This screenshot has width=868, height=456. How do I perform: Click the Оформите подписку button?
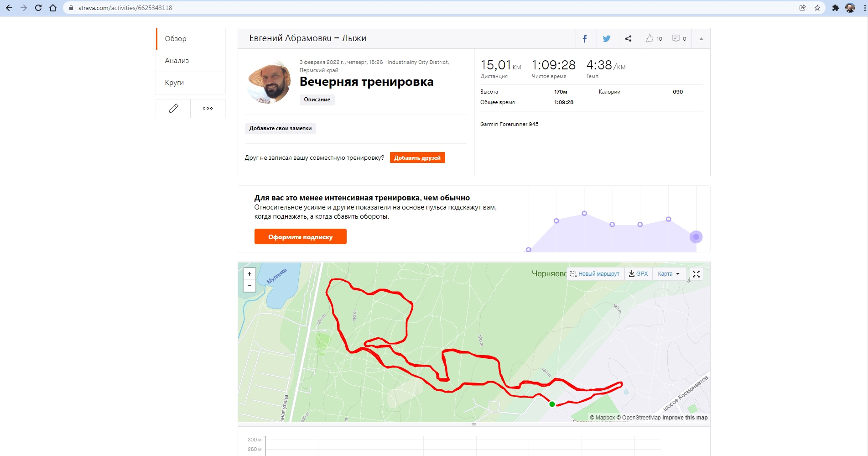(301, 237)
